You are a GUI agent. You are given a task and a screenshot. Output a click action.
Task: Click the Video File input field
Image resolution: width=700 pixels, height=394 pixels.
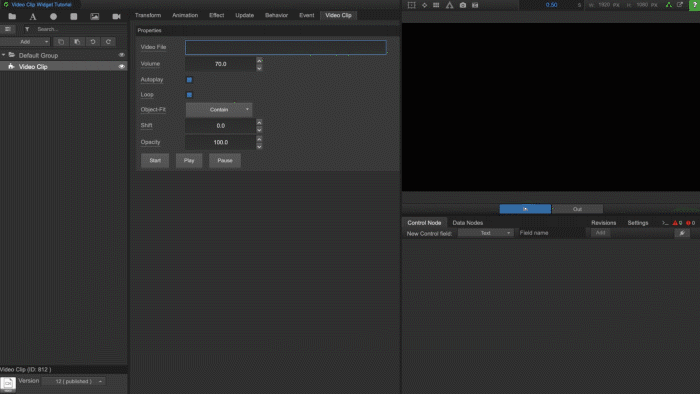[x=286, y=47]
